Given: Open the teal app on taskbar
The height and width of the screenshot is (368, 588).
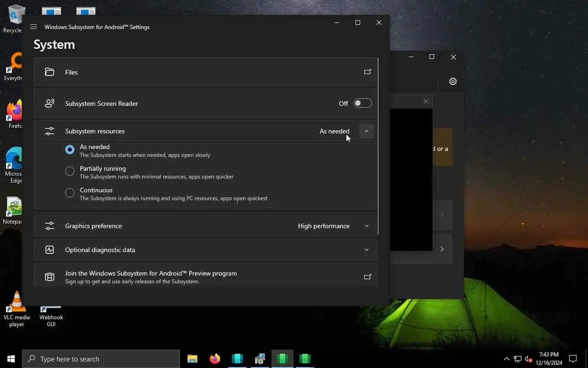Looking at the screenshot, I should coord(237,359).
